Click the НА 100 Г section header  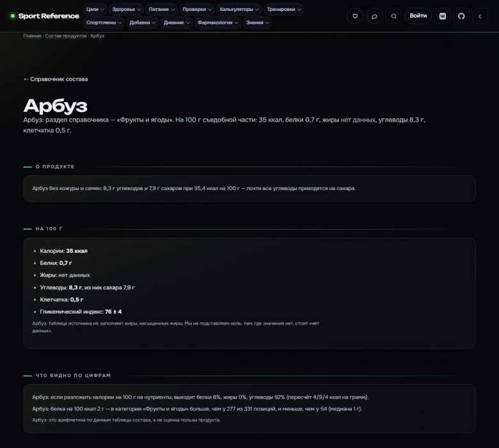[49, 228]
